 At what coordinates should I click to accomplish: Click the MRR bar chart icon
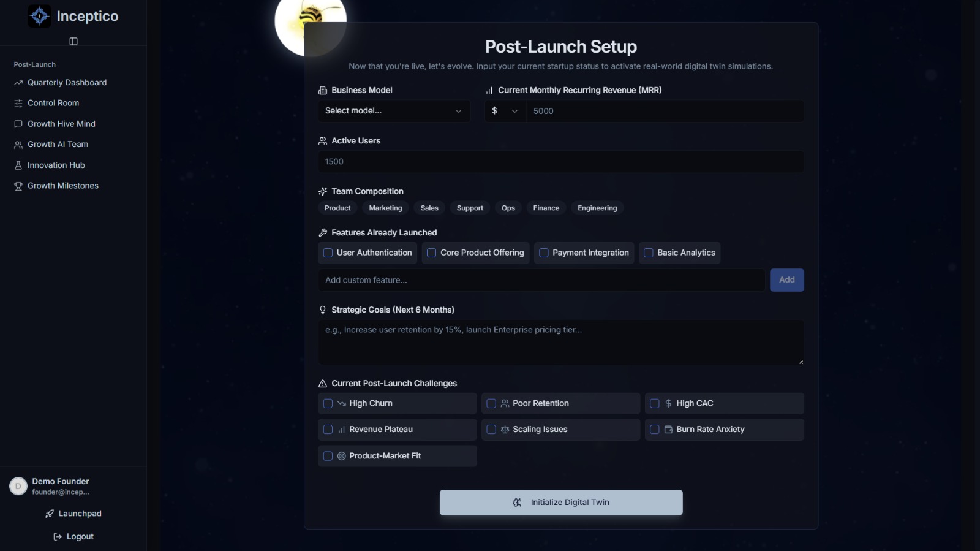click(x=489, y=90)
